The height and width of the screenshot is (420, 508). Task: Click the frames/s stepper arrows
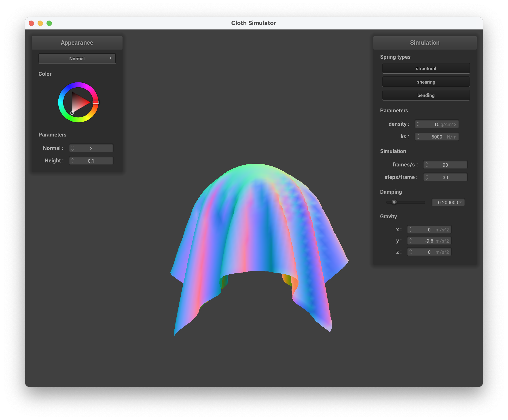[426, 165]
